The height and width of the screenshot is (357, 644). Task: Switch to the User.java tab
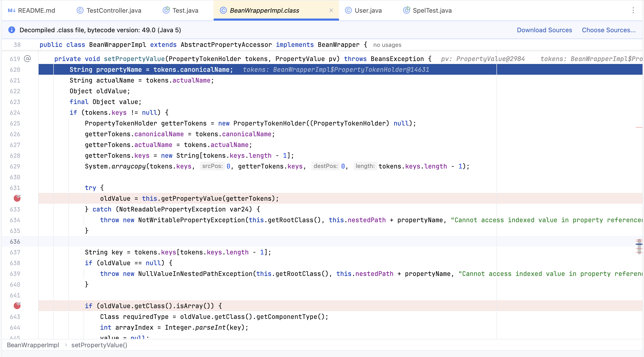(x=368, y=10)
